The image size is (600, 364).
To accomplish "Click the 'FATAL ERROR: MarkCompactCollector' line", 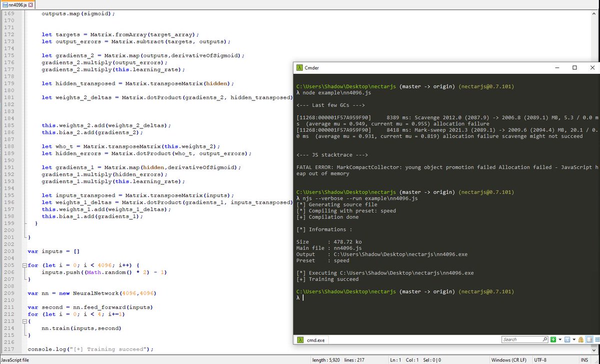I will [x=447, y=170].
